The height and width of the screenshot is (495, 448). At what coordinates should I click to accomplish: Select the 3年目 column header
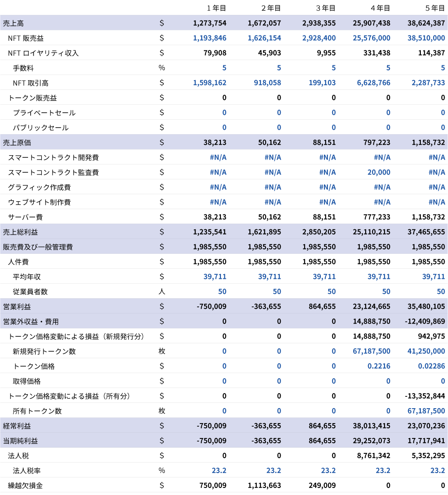[x=326, y=8]
